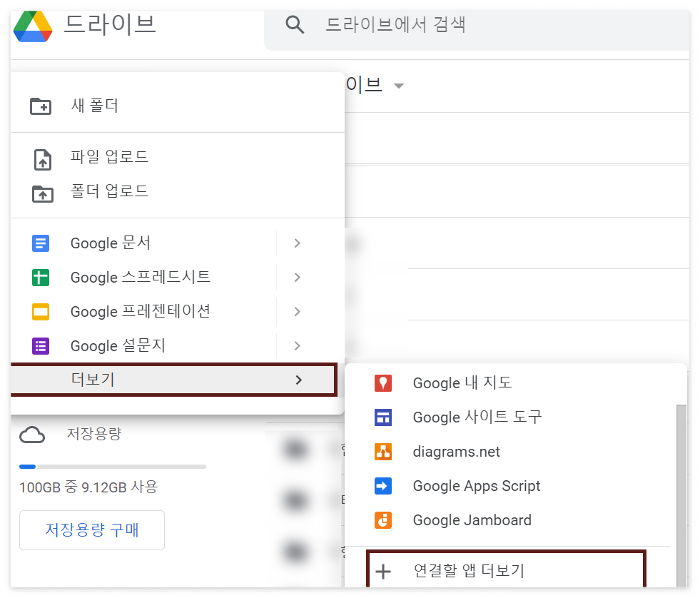Expand the Google 문서 submenu arrow
Image resolution: width=700 pixels, height=598 pixels.
pyautogui.click(x=298, y=243)
